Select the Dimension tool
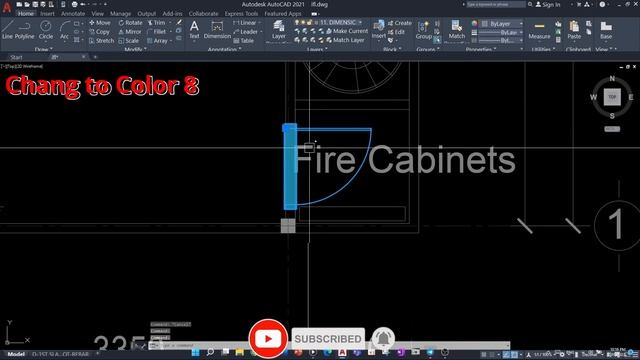The width and height of the screenshot is (640, 360). click(217, 30)
